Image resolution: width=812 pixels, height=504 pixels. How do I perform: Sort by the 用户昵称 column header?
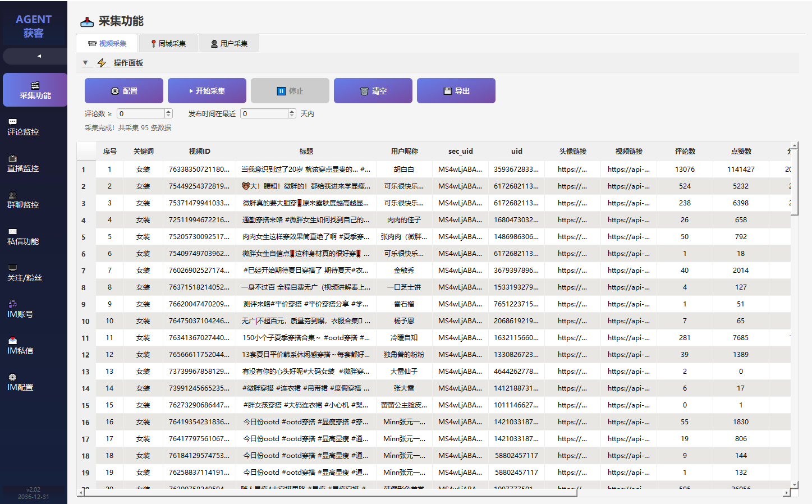click(x=405, y=152)
